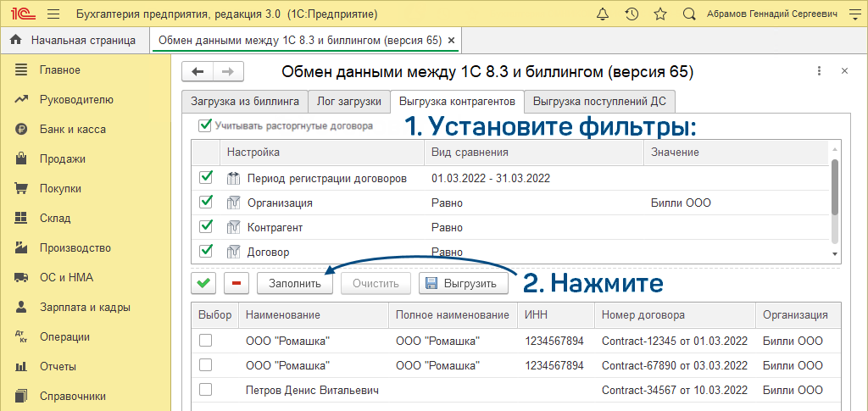Sort by the Наименование column header
This screenshot has width=868, height=411.
tap(314, 314)
